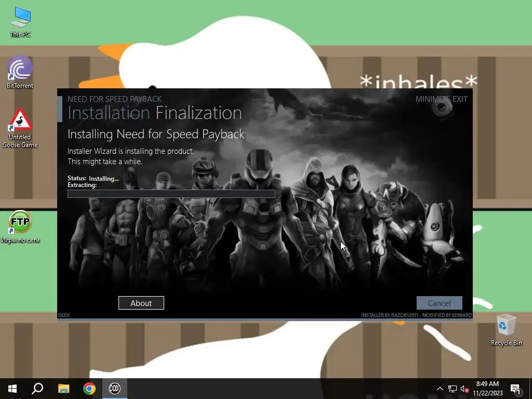Open the This PC desktop icon
This screenshot has height=399, width=532.
pos(20,22)
